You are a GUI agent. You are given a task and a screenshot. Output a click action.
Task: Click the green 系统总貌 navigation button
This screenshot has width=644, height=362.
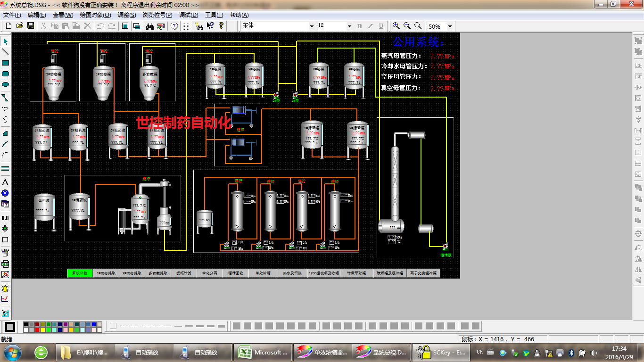[80, 273]
